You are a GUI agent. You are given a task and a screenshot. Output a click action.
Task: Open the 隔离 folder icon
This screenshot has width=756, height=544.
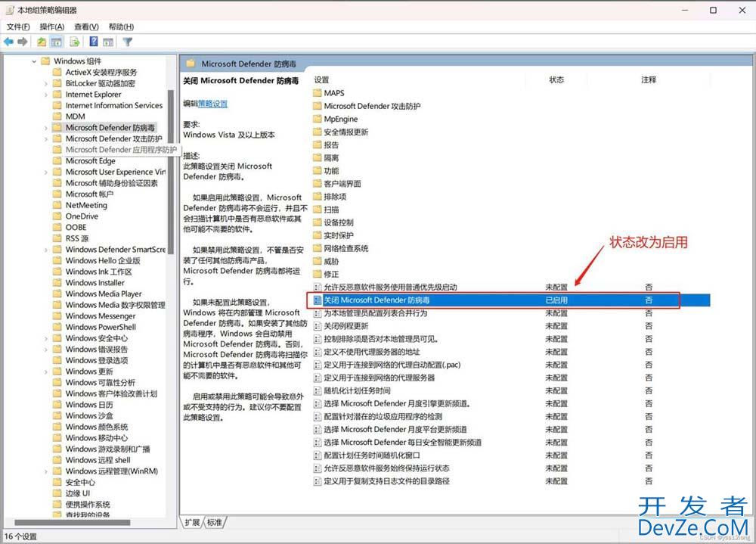(x=318, y=158)
